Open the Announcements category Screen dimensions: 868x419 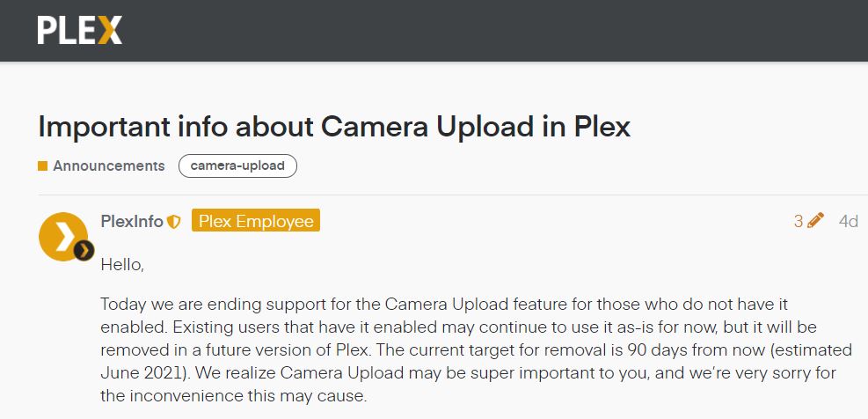(x=108, y=165)
